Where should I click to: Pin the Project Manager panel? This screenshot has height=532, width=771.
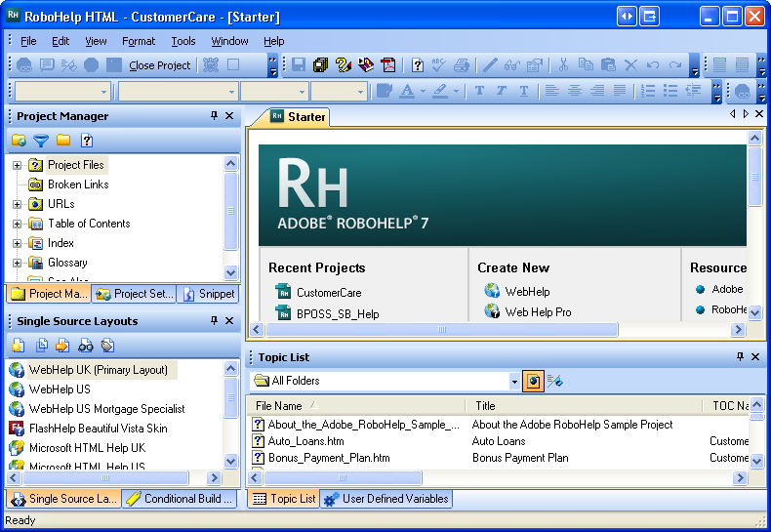click(214, 115)
